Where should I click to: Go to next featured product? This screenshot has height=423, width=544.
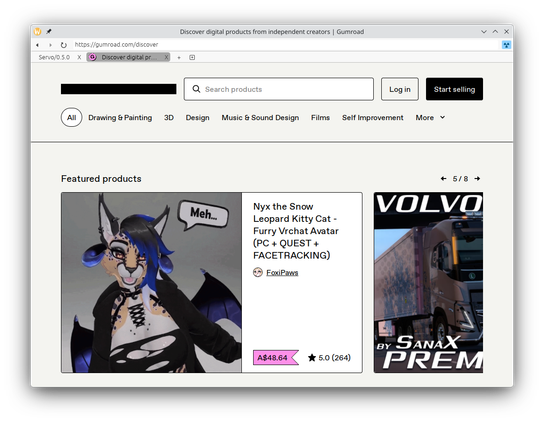pos(477,178)
